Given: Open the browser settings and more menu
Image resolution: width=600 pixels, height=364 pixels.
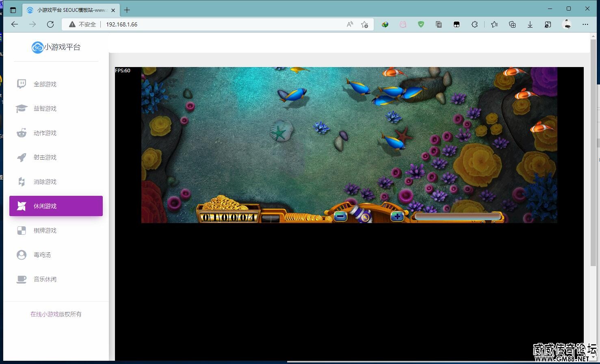Looking at the screenshot, I should click(x=585, y=24).
